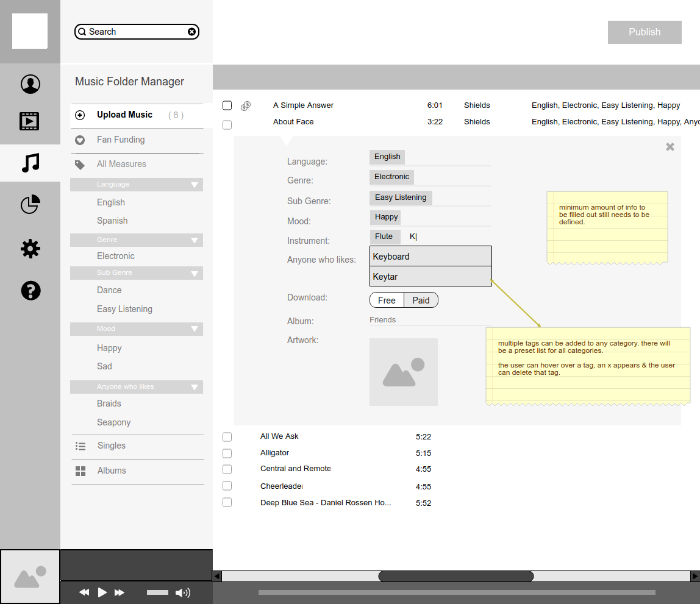Viewport: 700px width, 604px height.
Task: Check the About Face checkbox
Action: point(227,125)
